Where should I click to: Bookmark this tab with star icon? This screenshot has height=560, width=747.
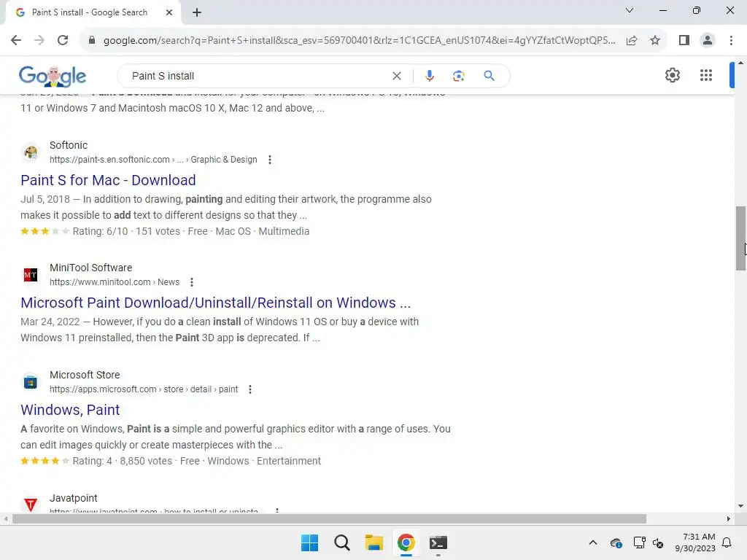[x=655, y=40]
